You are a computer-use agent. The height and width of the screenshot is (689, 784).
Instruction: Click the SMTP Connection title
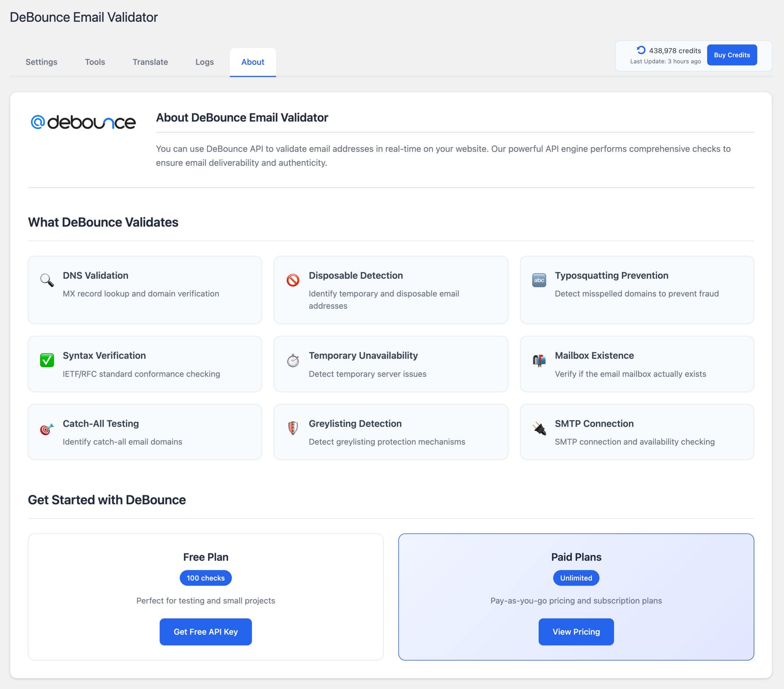594,423
